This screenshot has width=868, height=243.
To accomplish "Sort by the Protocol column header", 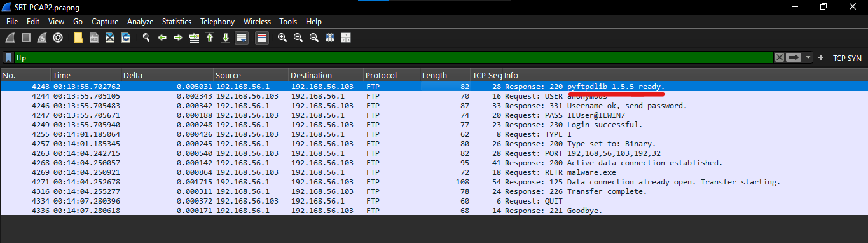I will coord(391,75).
